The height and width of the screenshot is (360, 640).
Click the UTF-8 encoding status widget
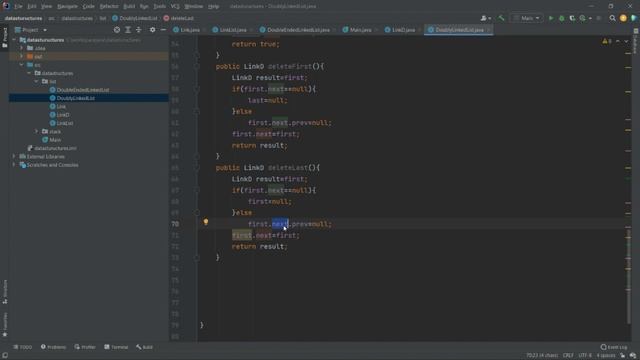[584, 356]
